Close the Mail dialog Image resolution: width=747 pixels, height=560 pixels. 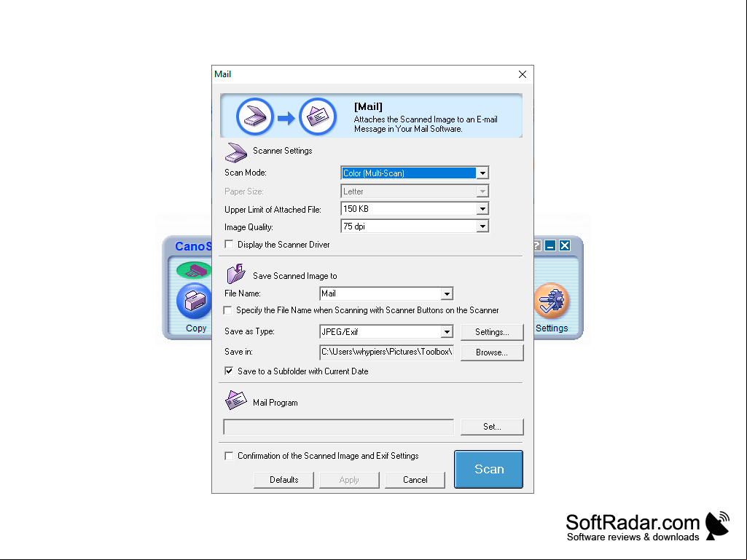click(x=523, y=74)
